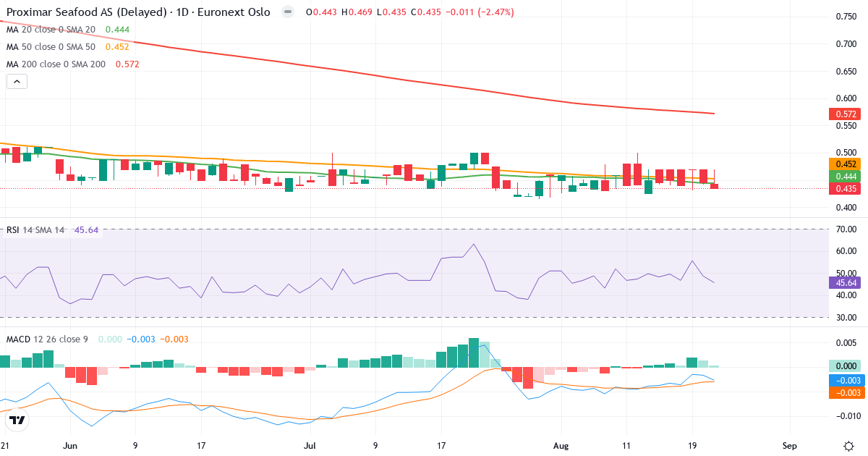
Task: Select the Proximar Seafood AS symbol title
Action: click(x=138, y=12)
